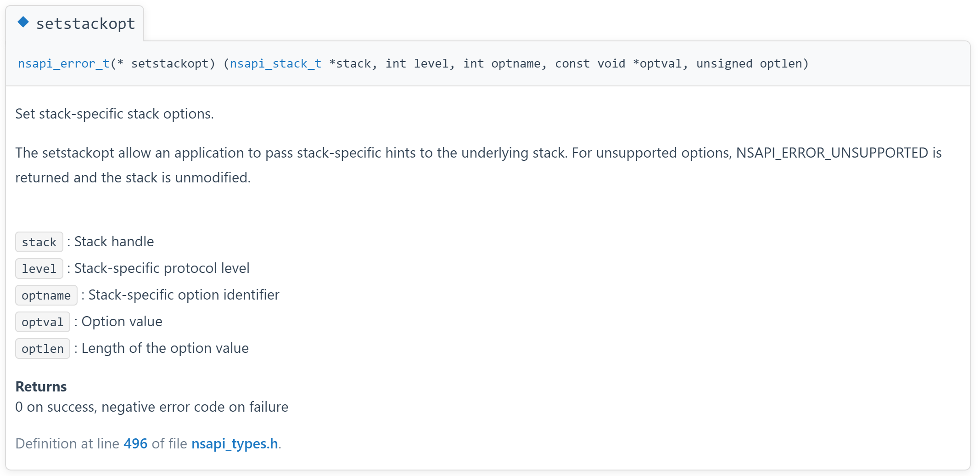Click the function prototype code line
Screen dimensions: 980x476
413,63
